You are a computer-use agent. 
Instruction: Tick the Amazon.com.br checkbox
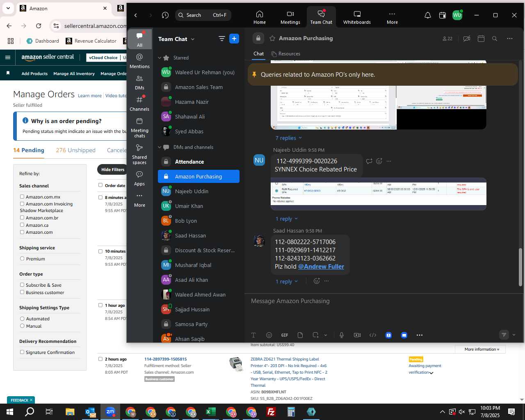(22, 218)
